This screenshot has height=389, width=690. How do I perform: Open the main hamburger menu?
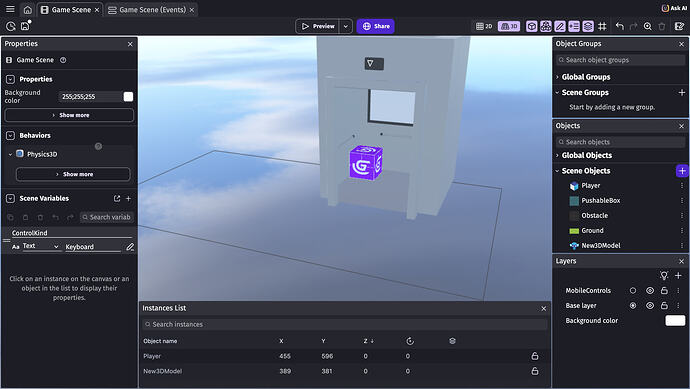[10, 9]
